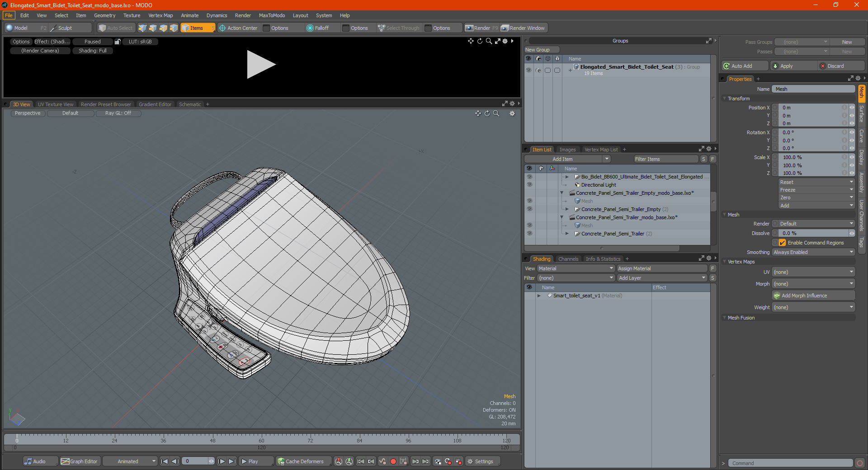Rotate view icon in 3D viewport
This screenshot has height=470, width=868.
point(487,113)
